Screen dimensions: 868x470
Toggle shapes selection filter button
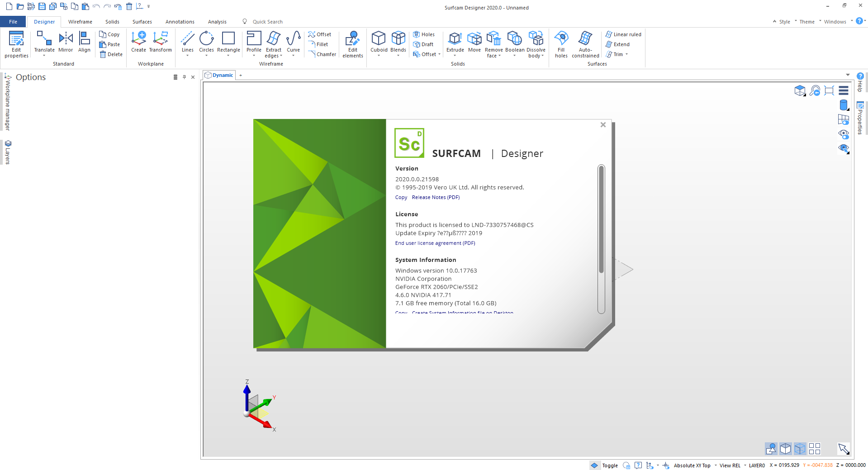771,449
